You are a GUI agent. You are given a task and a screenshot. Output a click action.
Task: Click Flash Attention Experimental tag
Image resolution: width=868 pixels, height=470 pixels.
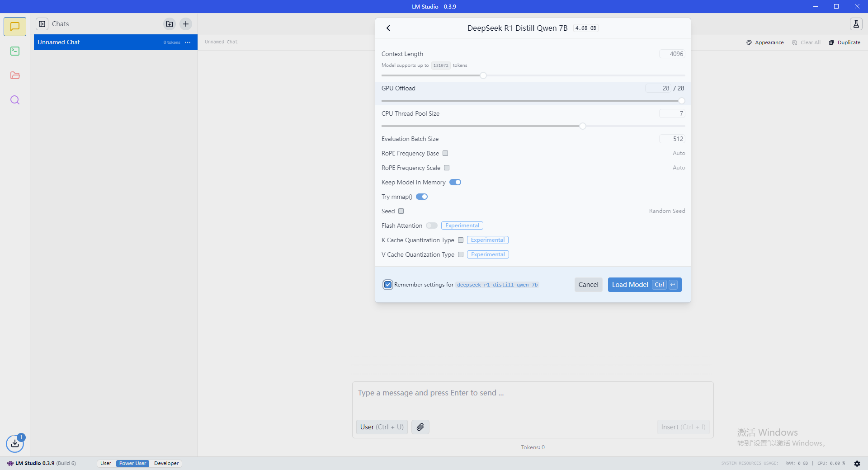(462, 226)
